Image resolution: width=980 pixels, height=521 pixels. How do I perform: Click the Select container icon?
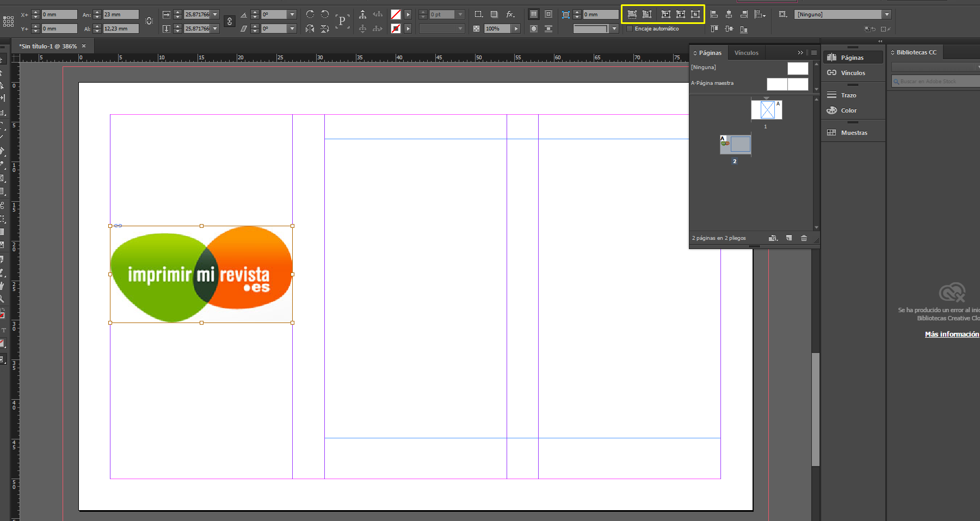pyautogui.click(x=362, y=14)
